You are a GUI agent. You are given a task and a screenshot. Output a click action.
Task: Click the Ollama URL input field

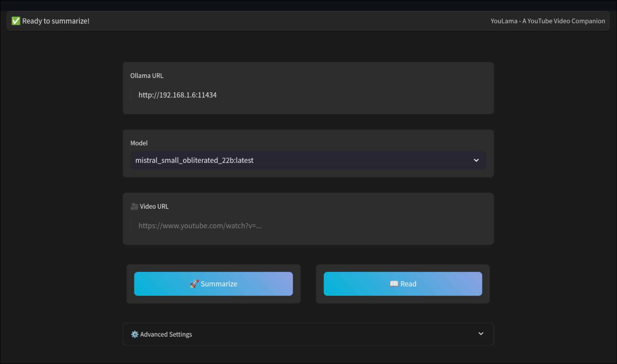click(x=308, y=95)
